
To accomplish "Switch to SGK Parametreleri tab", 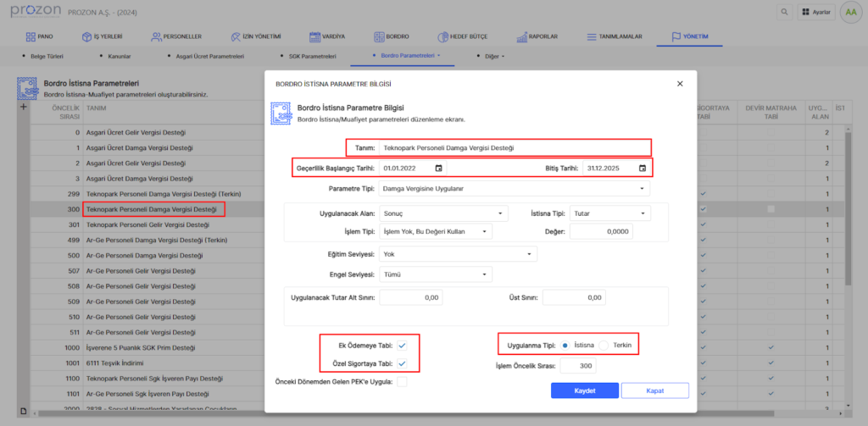I will [x=313, y=56].
